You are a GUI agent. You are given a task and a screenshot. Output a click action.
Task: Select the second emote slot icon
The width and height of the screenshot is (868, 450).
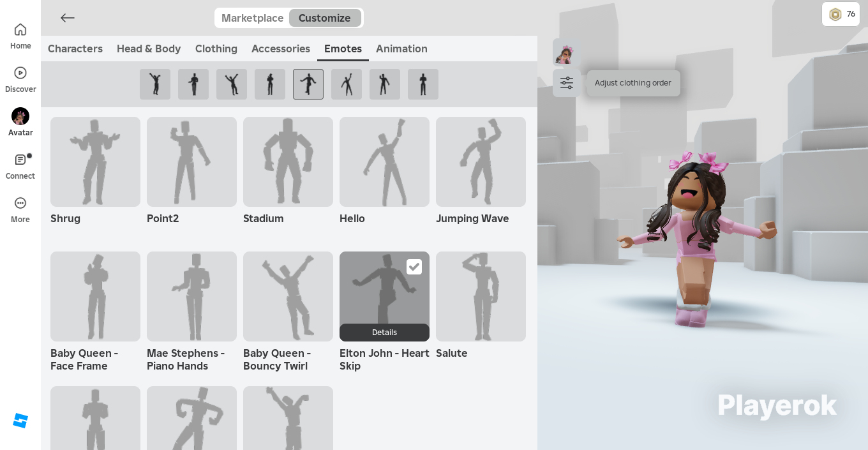pyautogui.click(x=193, y=84)
